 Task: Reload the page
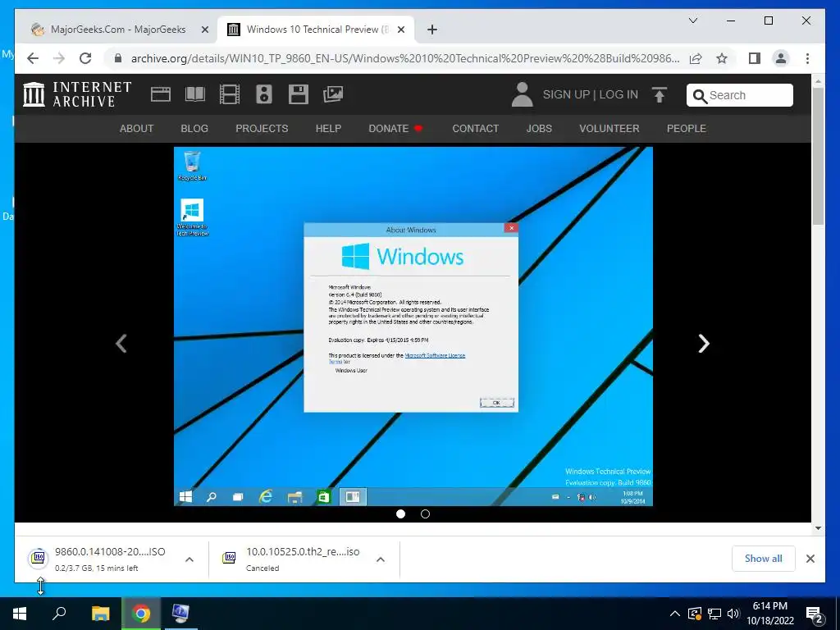pos(85,58)
